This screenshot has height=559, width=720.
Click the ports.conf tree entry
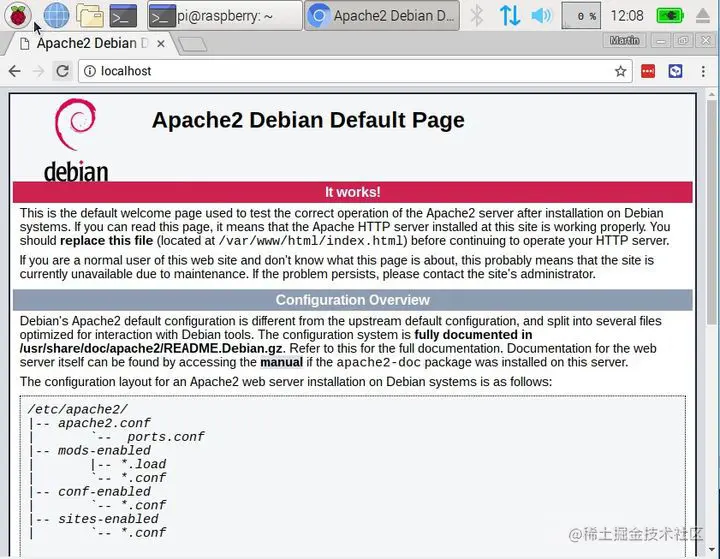(x=166, y=437)
